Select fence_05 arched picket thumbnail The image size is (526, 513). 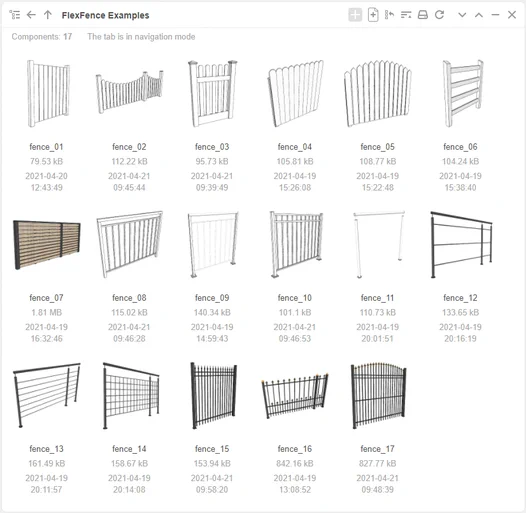click(378, 93)
